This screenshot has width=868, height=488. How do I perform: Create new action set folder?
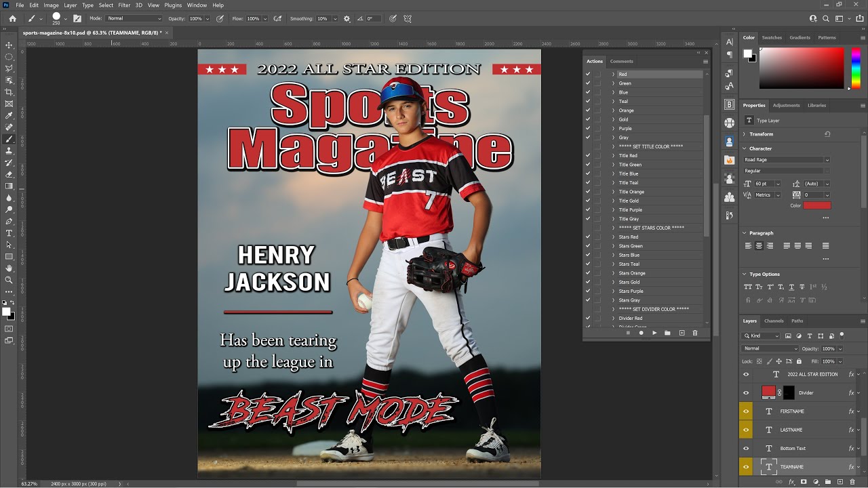(667, 333)
